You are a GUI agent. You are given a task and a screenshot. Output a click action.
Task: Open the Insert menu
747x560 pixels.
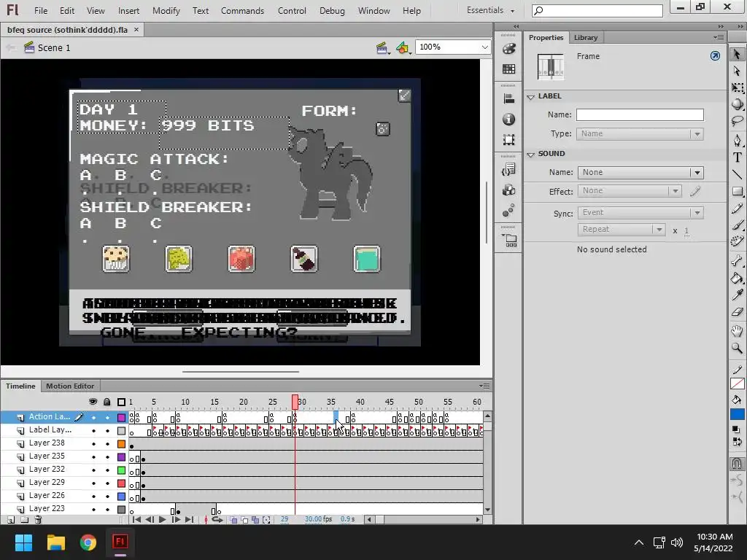128,10
